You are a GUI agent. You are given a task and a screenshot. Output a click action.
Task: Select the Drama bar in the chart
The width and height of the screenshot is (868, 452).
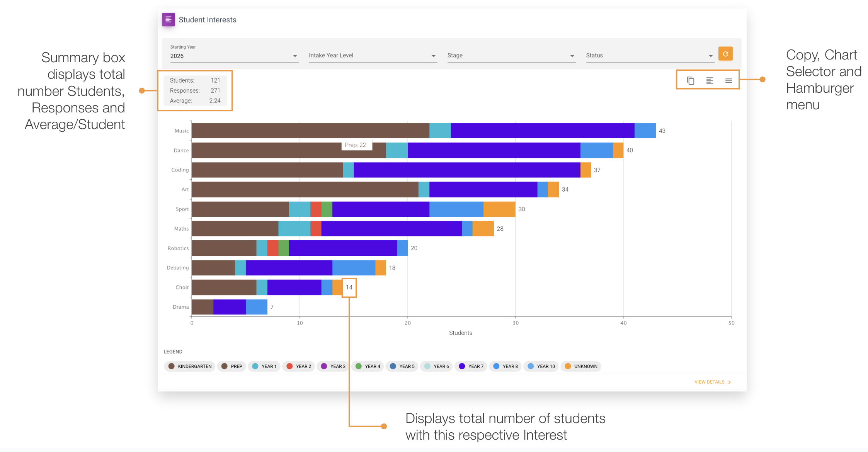(230, 307)
